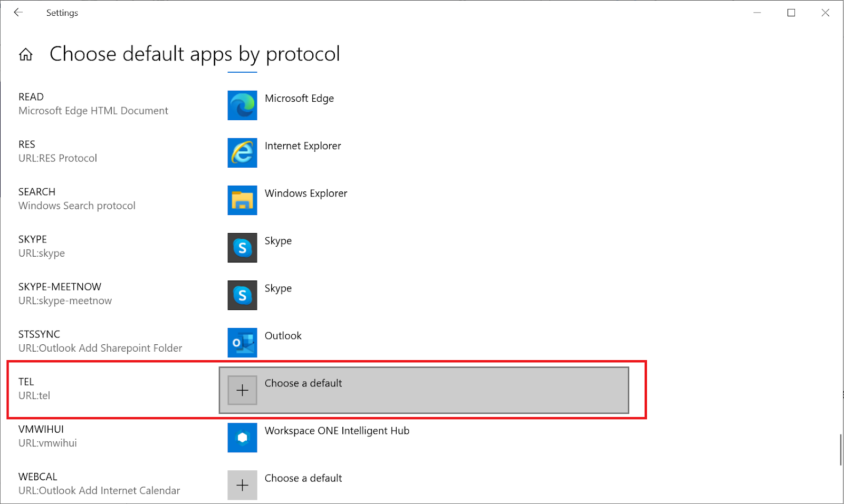Change the default app labeled Windows Explorer
Viewport: 844px width, 504px height.
point(306,193)
